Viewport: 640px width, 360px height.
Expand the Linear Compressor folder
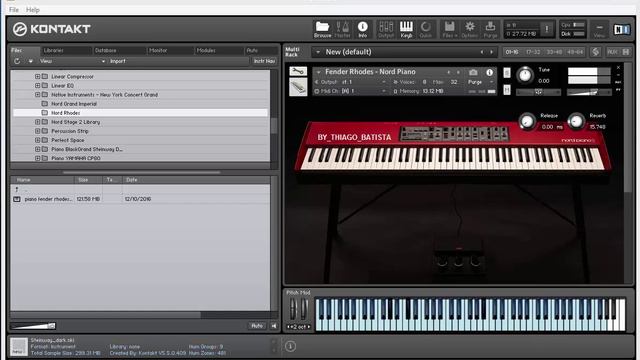(38, 76)
